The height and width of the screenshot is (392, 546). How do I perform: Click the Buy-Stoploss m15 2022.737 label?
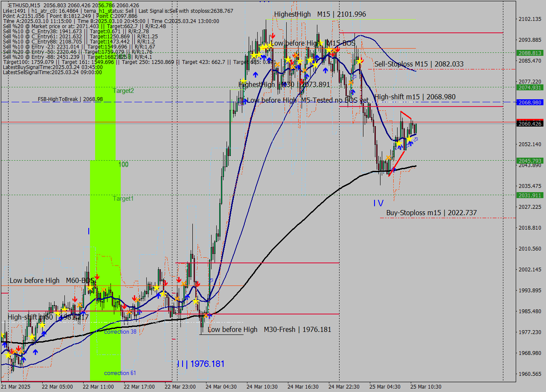(431, 213)
